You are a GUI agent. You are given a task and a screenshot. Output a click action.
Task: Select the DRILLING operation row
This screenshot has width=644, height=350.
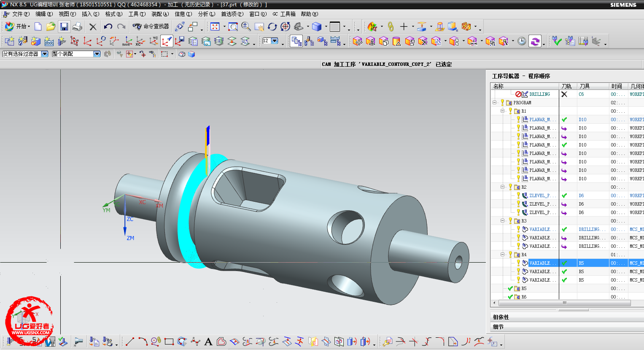point(567,94)
